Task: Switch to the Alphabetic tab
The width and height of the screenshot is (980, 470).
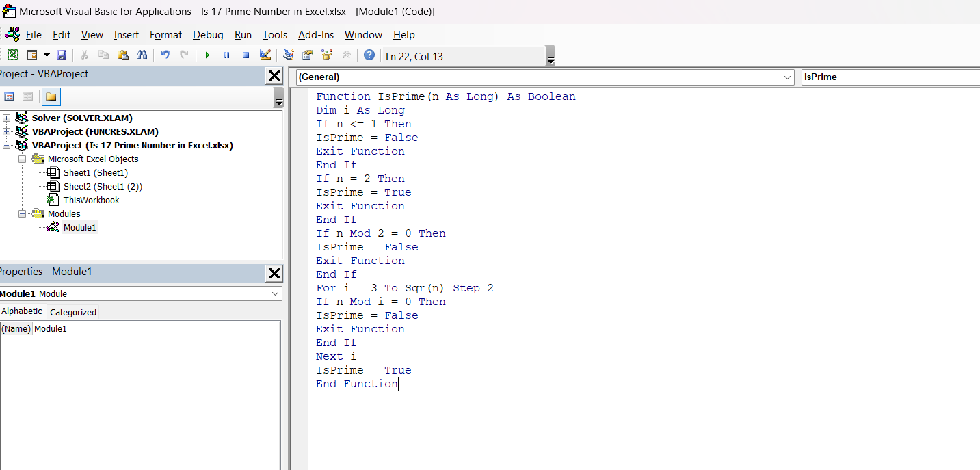Action: 22,311
